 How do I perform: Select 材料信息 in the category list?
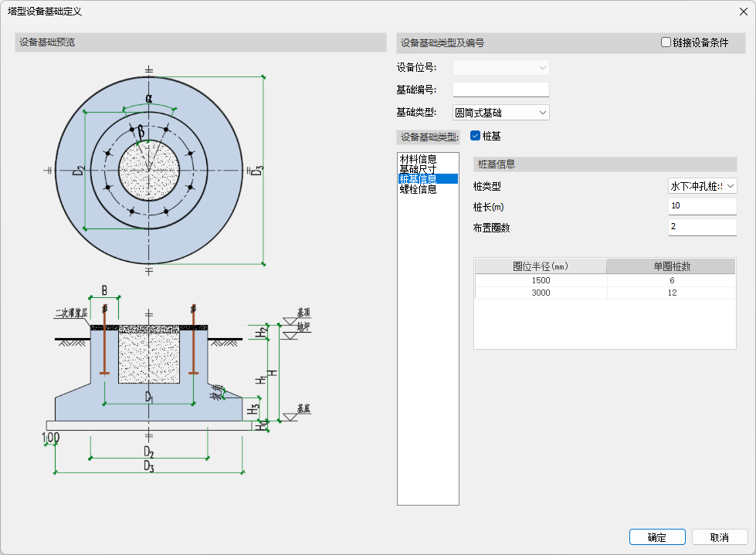418,159
